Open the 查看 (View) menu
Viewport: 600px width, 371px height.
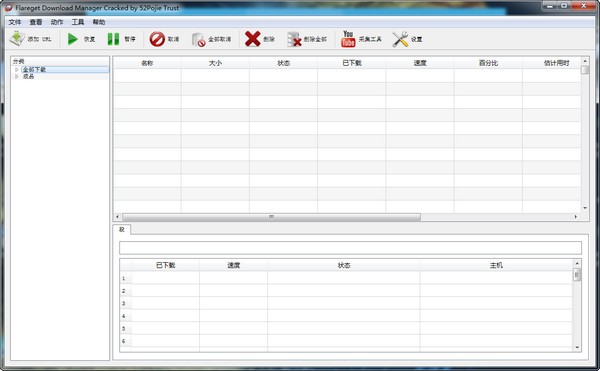click(x=36, y=22)
